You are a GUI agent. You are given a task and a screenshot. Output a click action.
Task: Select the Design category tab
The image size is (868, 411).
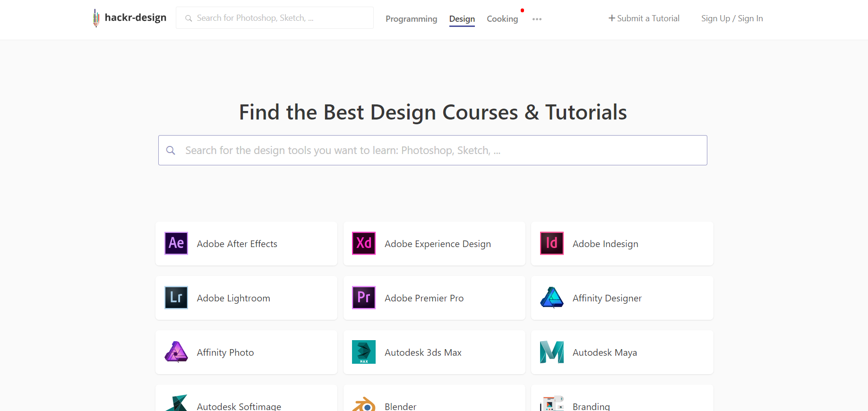pos(462,19)
